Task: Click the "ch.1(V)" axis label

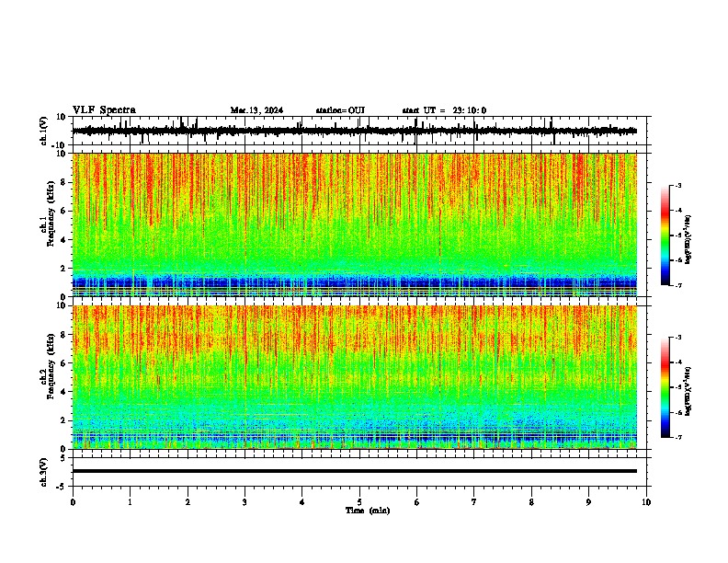Action: [43, 131]
